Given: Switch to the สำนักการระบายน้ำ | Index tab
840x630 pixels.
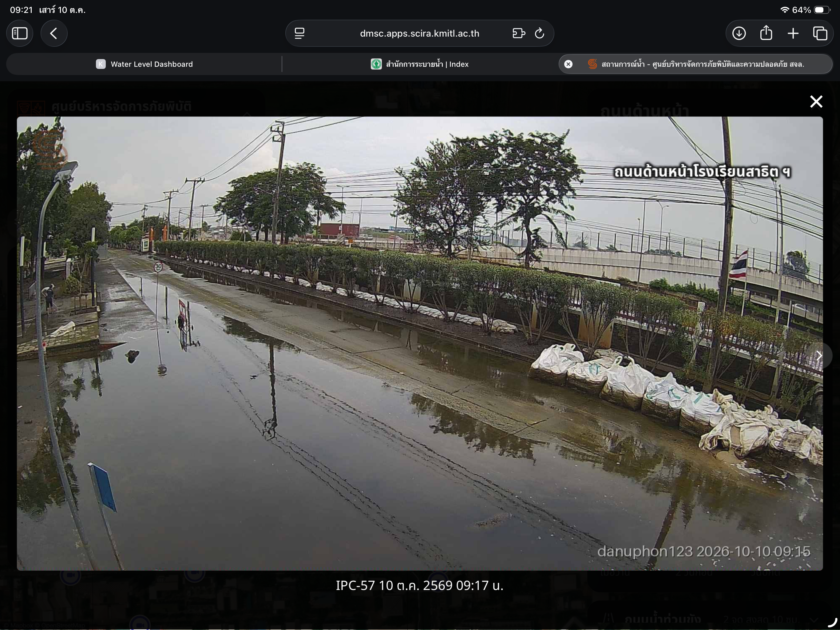Looking at the screenshot, I should 420,64.
